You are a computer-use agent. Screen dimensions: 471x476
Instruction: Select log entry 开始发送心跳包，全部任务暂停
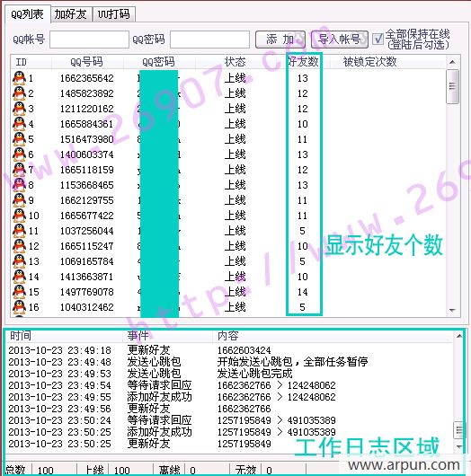click(x=229, y=362)
